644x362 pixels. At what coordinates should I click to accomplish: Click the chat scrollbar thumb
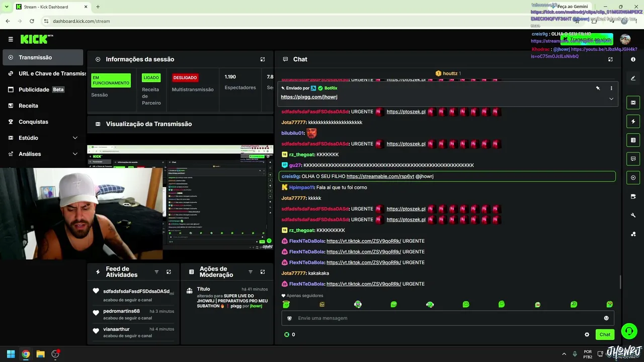coord(620,282)
